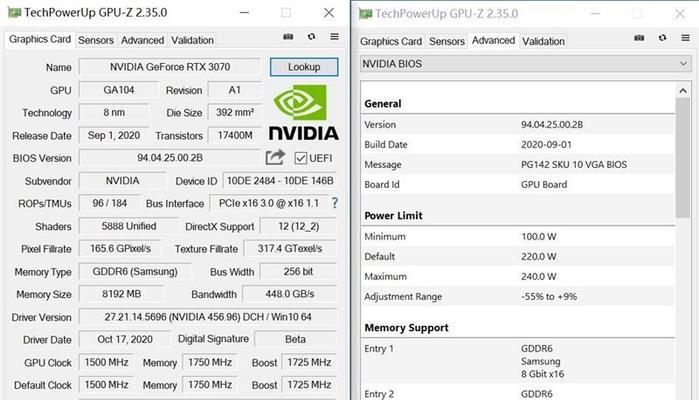Click the Release Date field Sep 1, 2020

pyautogui.click(x=114, y=135)
